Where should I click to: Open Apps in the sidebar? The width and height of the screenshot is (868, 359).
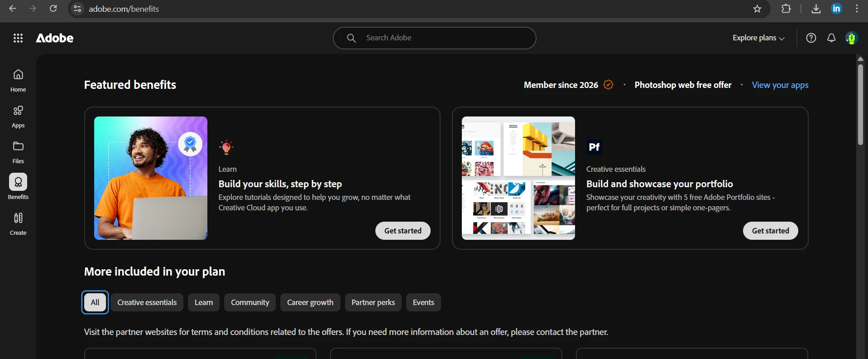(x=18, y=116)
